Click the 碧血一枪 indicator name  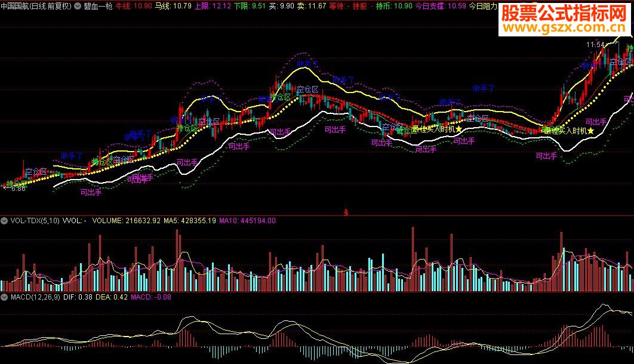tap(98, 6)
